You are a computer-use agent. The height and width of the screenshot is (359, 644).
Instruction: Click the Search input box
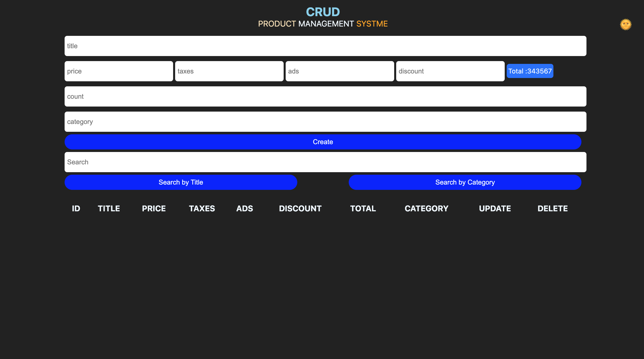click(x=325, y=162)
